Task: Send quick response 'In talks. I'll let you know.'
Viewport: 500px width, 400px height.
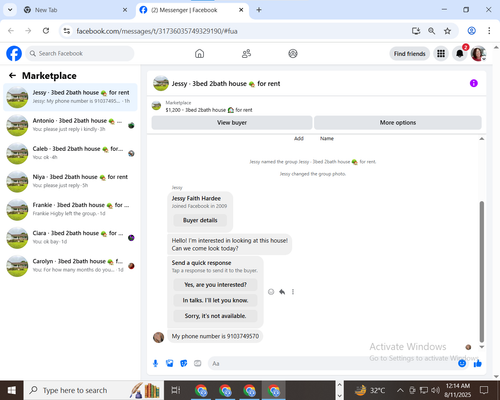Action: click(x=215, y=300)
